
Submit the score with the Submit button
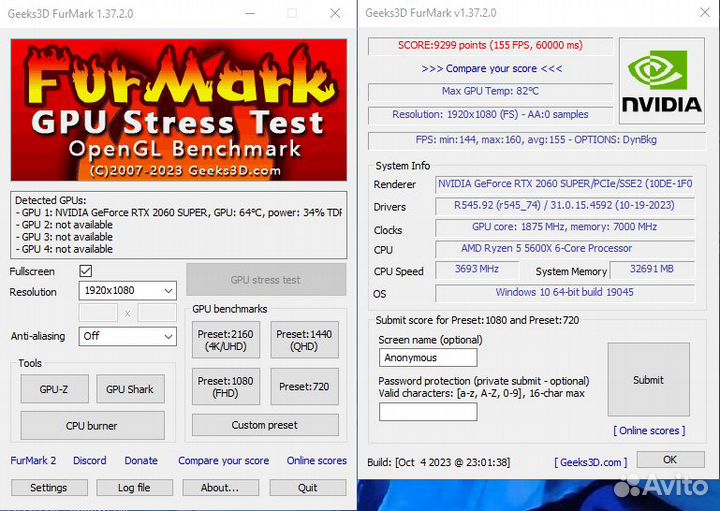tap(648, 380)
